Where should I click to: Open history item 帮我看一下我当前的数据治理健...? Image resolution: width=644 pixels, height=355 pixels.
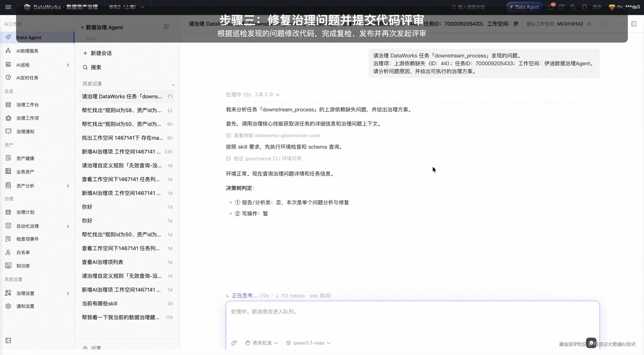[x=127, y=317]
